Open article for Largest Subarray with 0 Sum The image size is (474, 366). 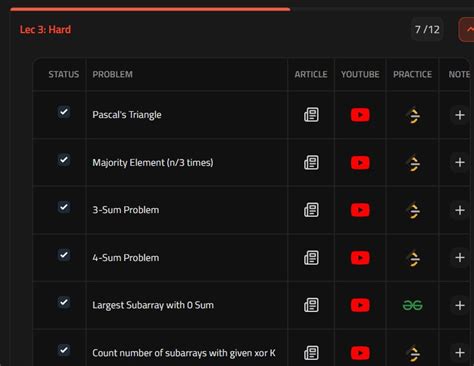click(311, 305)
